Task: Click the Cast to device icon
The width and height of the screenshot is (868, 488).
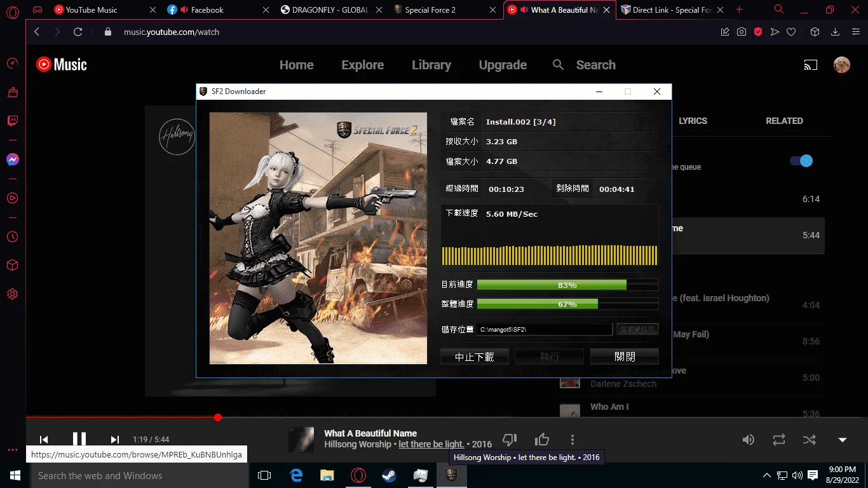Action: coord(810,65)
